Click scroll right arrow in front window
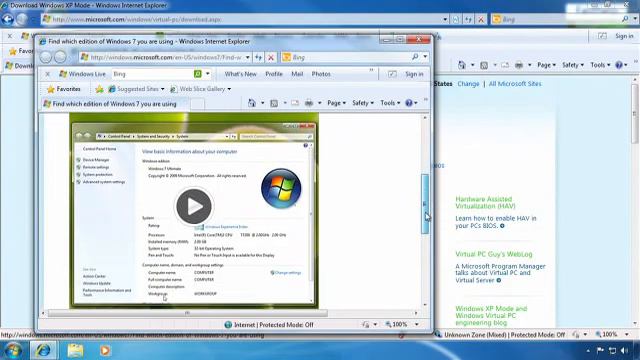 point(416,313)
